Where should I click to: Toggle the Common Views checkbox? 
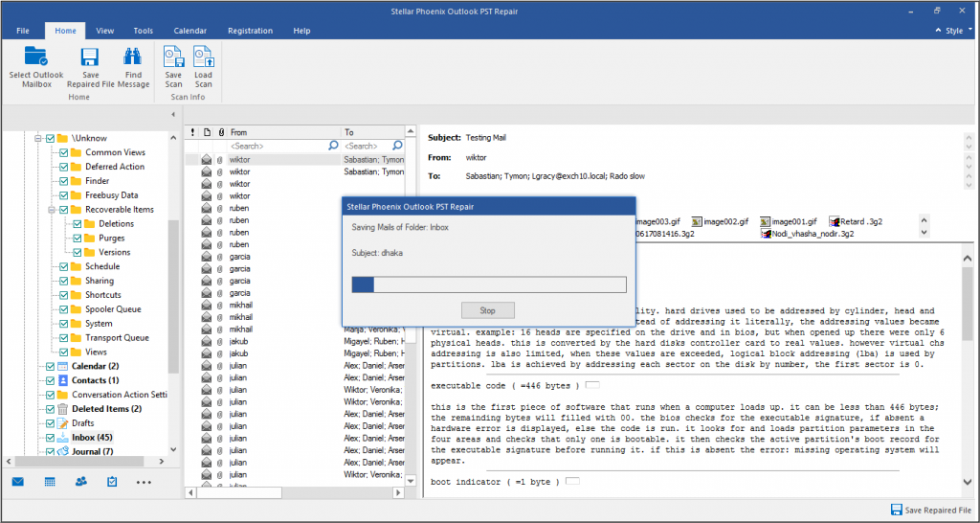(64, 152)
